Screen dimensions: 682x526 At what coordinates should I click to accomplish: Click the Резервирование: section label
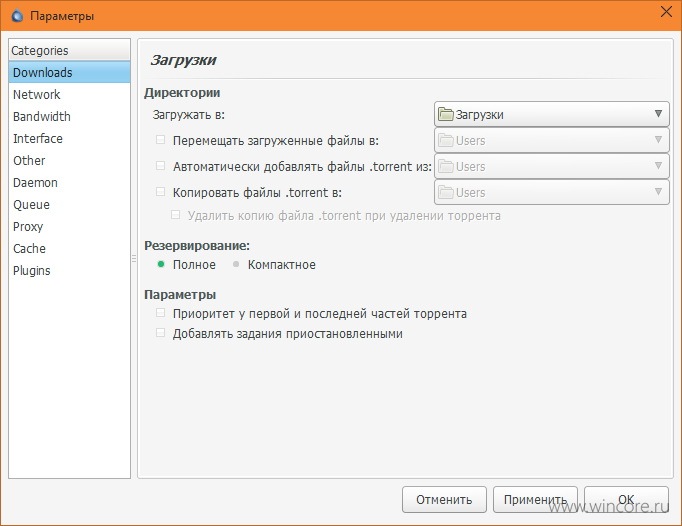[197, 245]
